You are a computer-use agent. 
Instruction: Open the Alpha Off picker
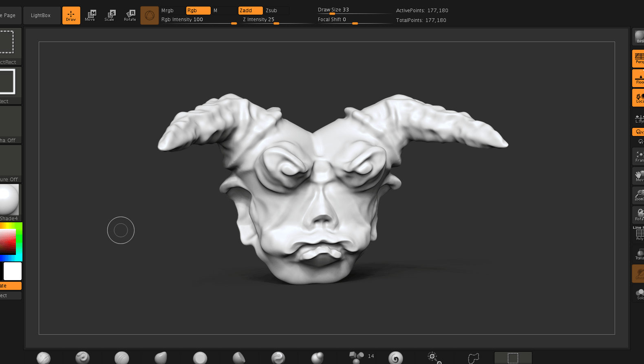[x=11, y=125]
